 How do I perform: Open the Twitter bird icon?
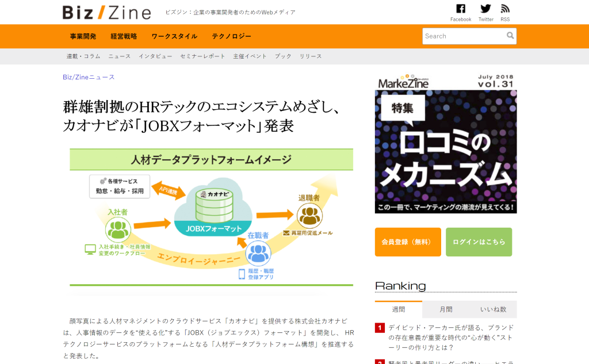(485, 9)
